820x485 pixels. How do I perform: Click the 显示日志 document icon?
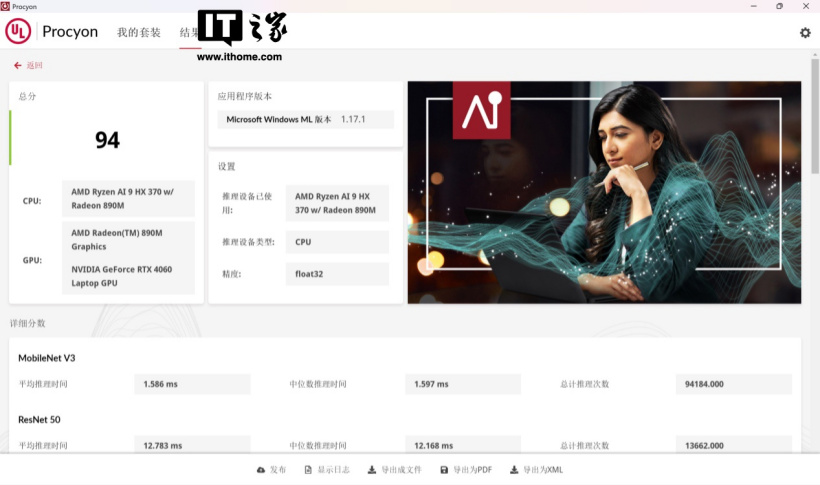(308, 470)
